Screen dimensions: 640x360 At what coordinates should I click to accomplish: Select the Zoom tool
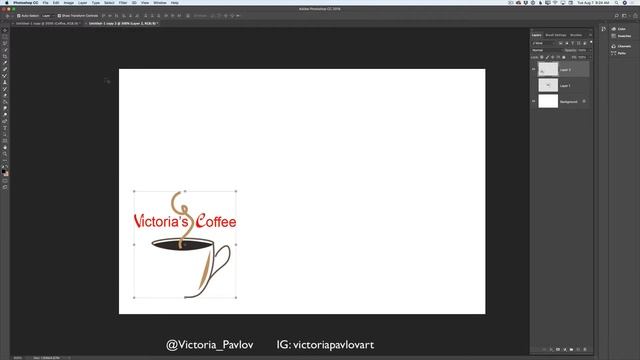coord(5,153)
